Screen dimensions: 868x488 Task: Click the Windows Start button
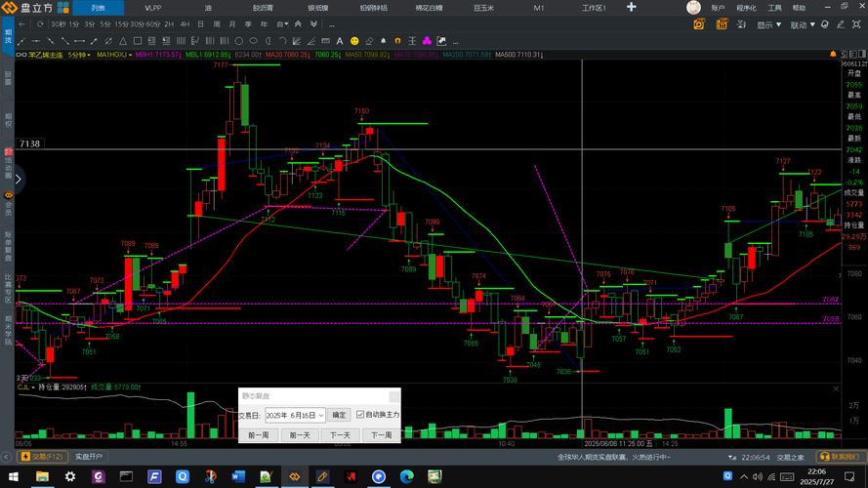point(14,476)
